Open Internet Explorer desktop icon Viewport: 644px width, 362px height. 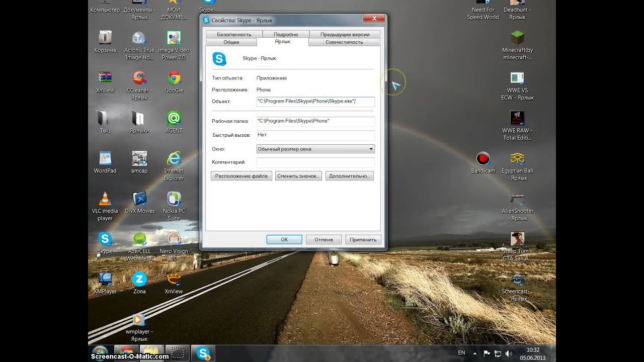[x=174, y=166]
